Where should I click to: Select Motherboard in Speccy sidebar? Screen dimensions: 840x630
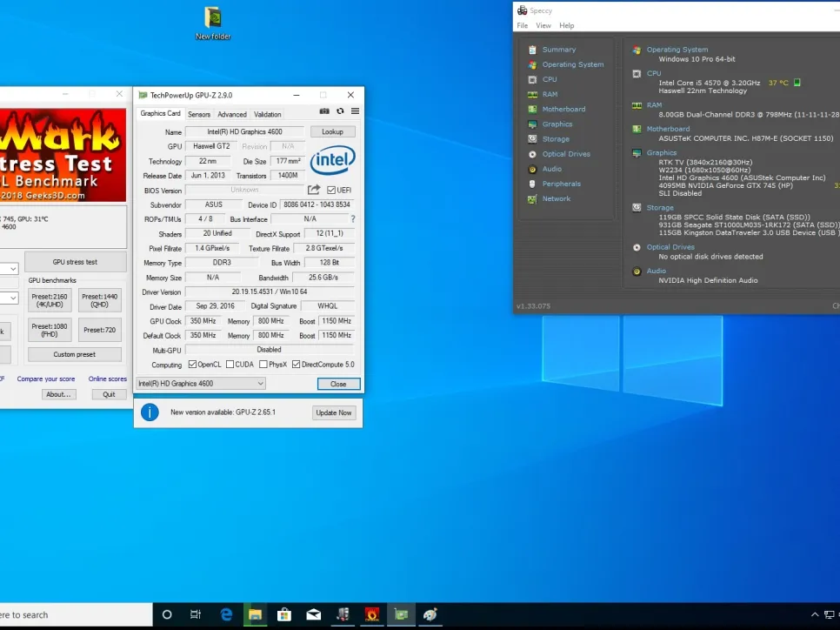pyautogui.click(x=563, y=109)
